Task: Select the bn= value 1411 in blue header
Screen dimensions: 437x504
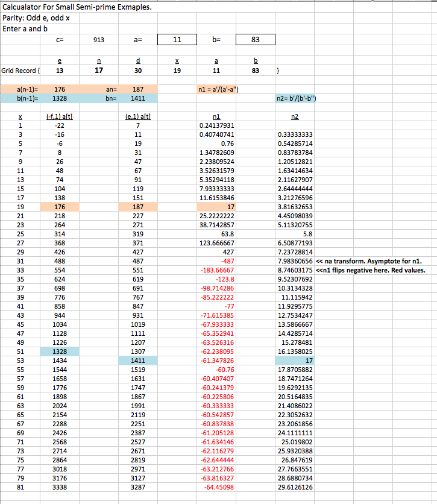Action: 138,98
